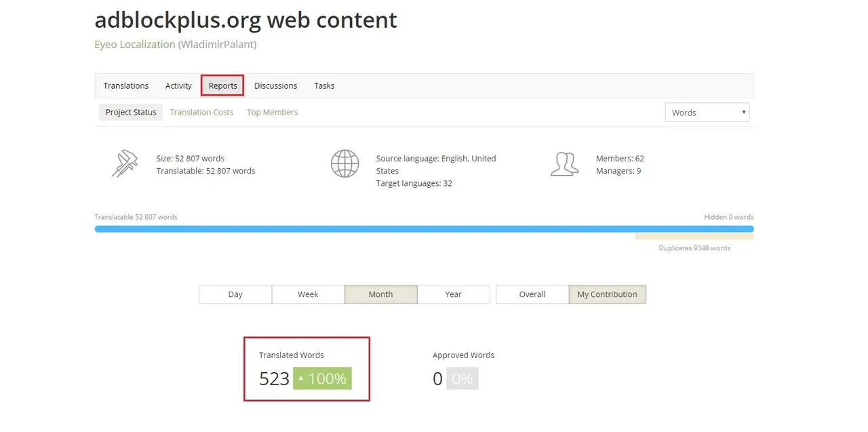Click 'Translatable: 52 807 words' stat line

(x=205, y=171)
